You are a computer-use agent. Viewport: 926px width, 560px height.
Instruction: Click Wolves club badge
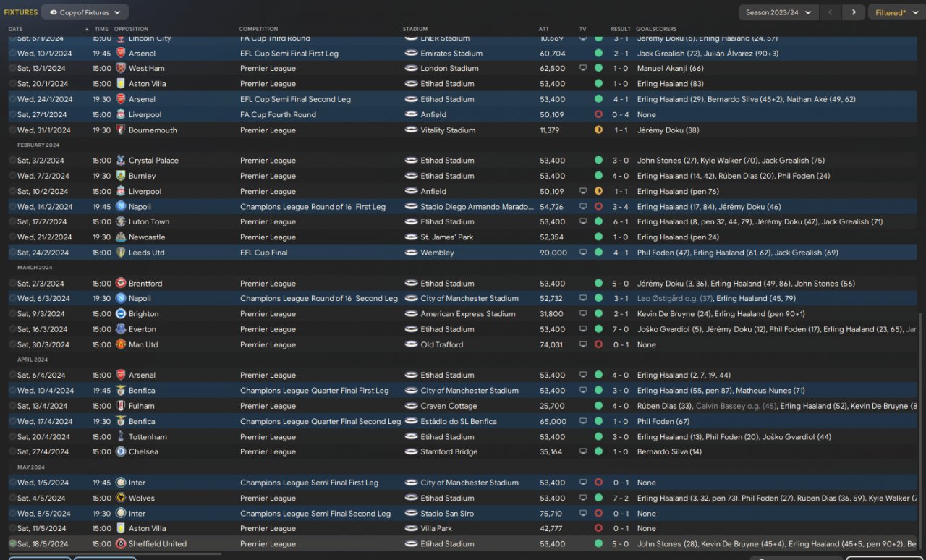coord(121,498)
